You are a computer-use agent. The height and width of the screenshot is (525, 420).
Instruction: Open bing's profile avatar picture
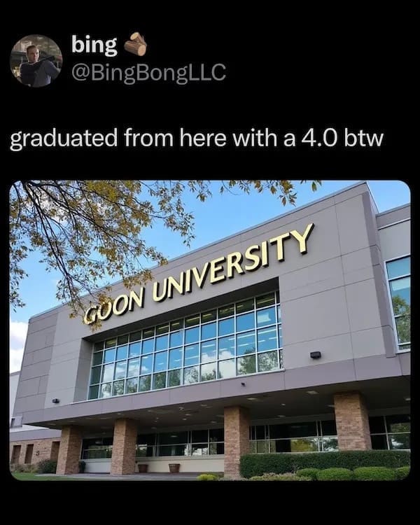(x=36, y=61)
